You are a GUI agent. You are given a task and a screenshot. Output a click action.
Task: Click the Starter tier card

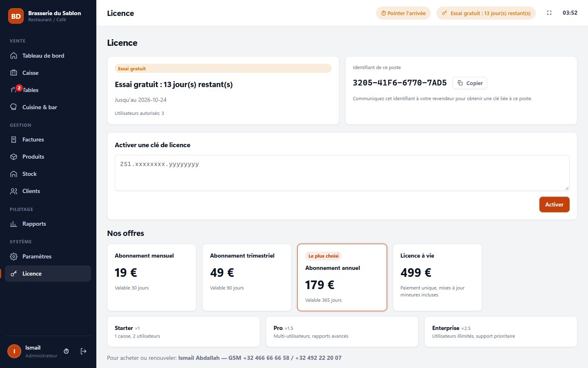(183, 332)
